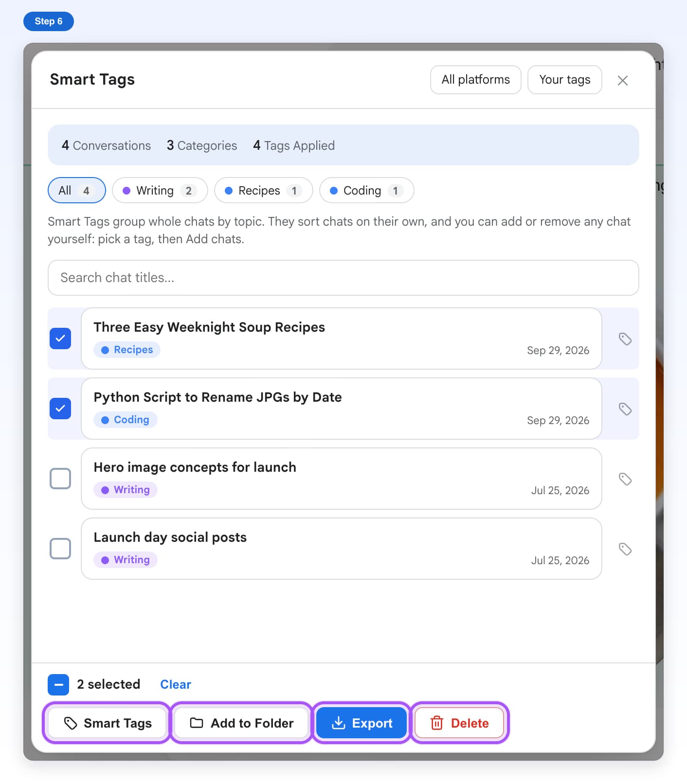Show All 4 conversations filter
Screen dimensions: 687x784
(x=77, y=190)
